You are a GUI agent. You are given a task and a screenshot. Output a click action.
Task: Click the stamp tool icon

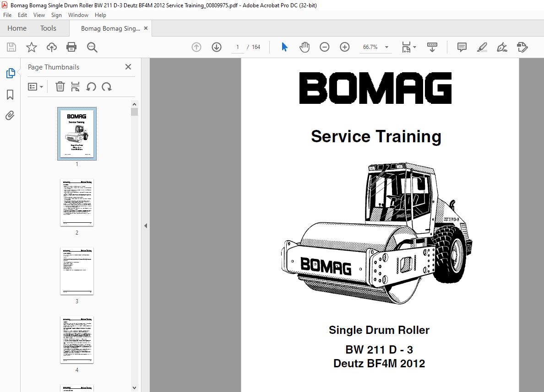tap(522, 47)
